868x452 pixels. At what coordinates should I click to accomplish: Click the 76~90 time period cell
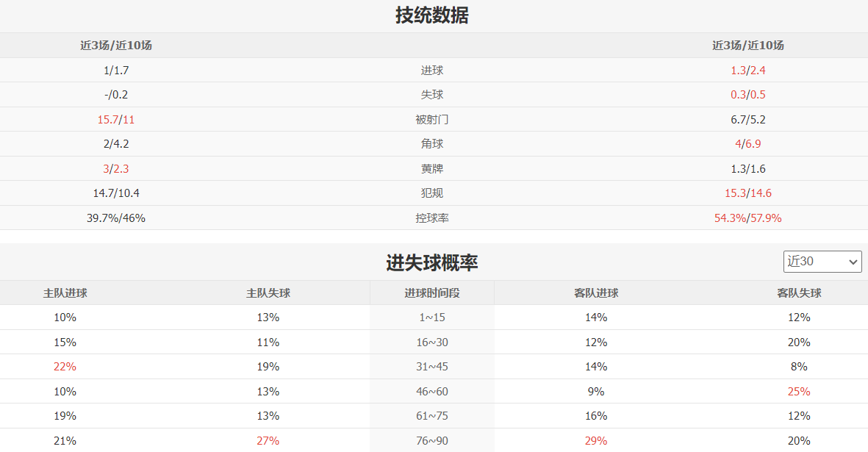(x=432, y=441)
